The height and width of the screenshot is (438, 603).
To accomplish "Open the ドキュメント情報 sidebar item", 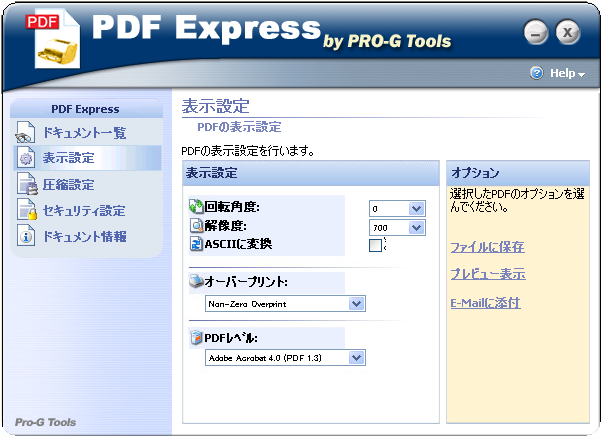I will [87, 236].
